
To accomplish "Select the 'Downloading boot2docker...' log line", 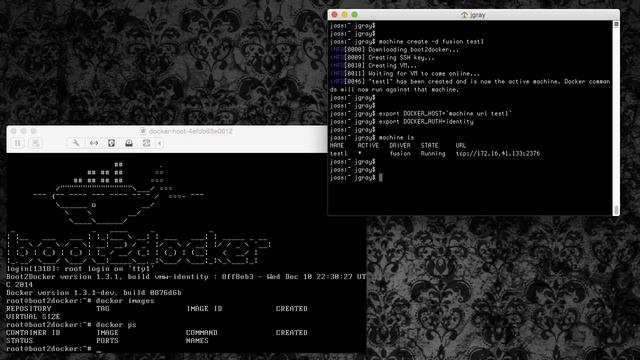I will click(x=413, y=50).
